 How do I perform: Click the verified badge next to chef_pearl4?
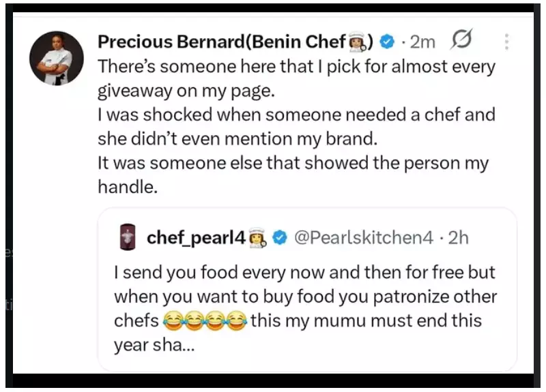point(279,238)
